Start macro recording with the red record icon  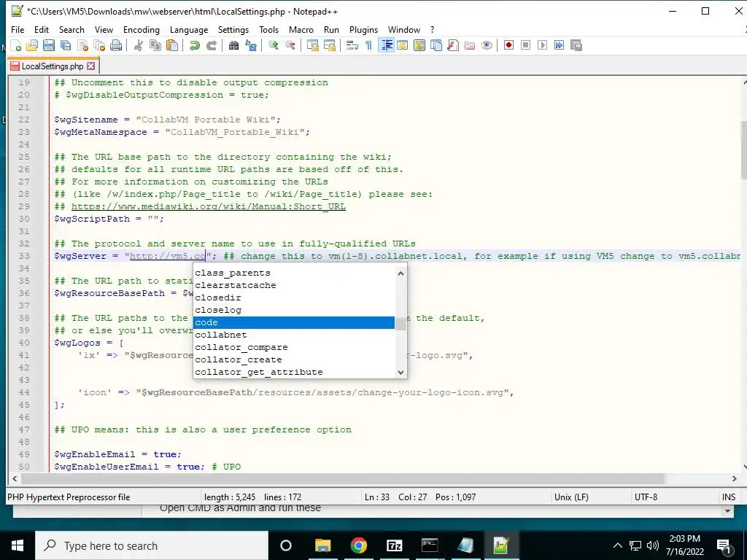click(508, 45)
